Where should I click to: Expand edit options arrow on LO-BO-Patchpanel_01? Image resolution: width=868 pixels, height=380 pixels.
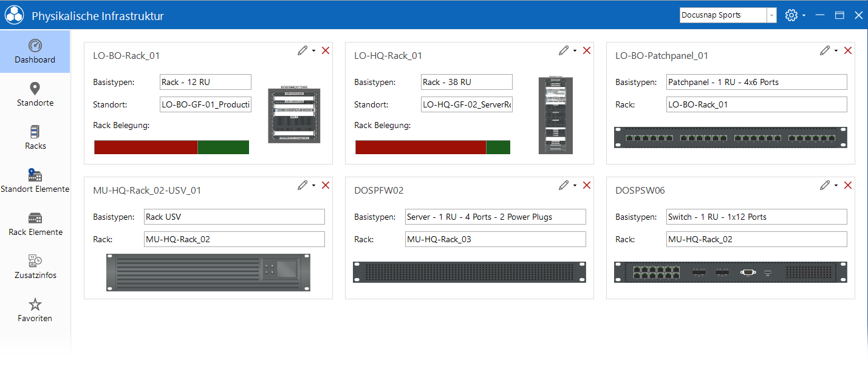[836, 51]
